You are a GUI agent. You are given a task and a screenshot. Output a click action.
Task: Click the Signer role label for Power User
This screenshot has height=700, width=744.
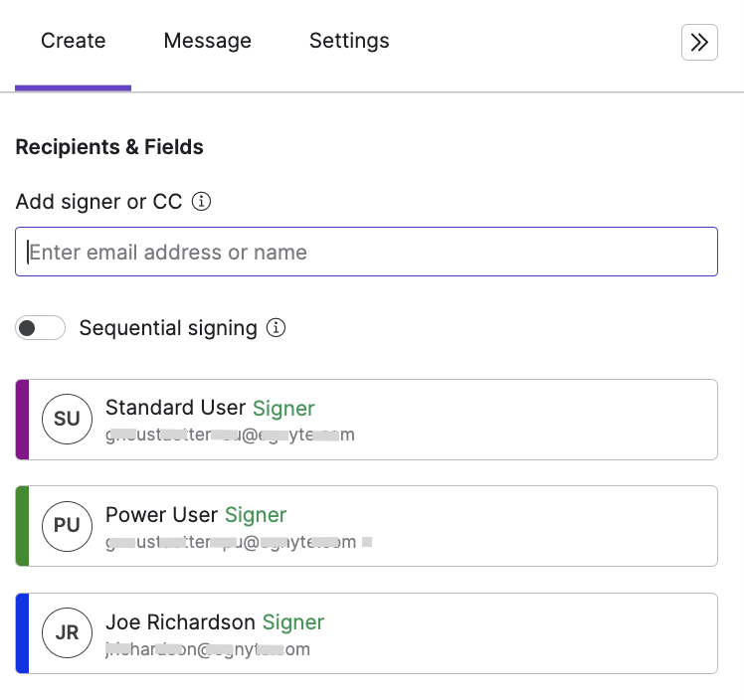pos(256,515)
